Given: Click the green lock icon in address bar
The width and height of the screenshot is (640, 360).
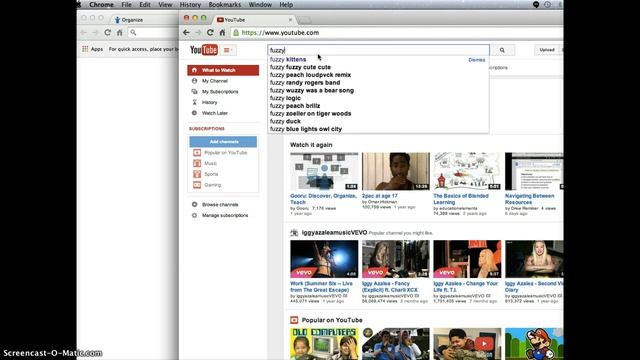Looking at the screenshot, I should (x=236, y=33).
